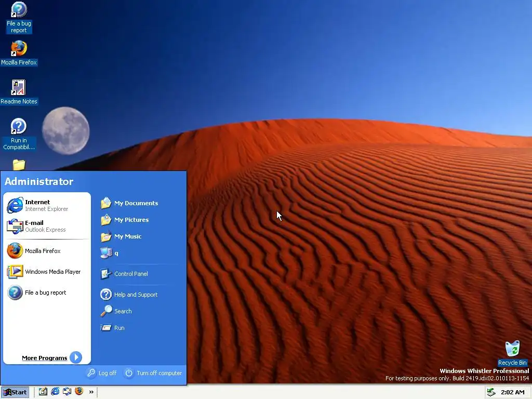The image size is (532, 399).
Task: Click the Administrator user name header
Action: (38, 181)
